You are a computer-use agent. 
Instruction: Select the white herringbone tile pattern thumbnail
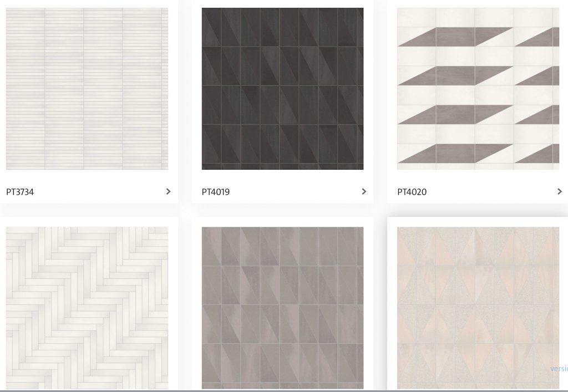[x=87, y=308]
